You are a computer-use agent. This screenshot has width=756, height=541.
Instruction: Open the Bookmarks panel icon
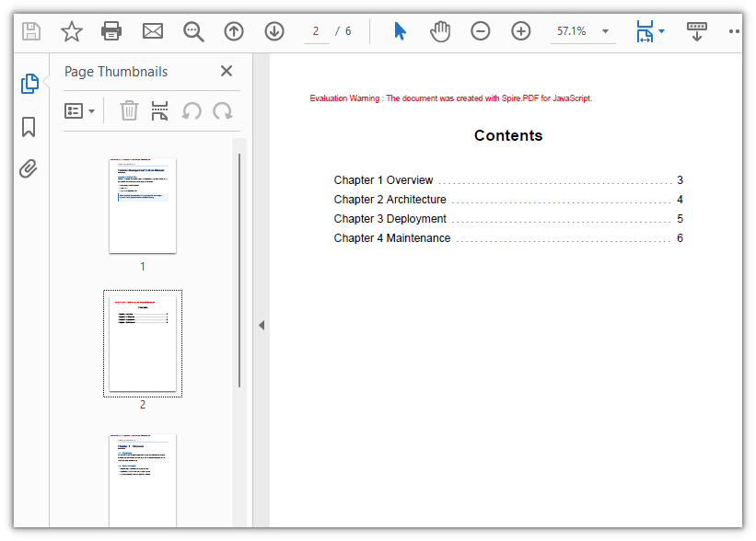click(x=29, y=127)
